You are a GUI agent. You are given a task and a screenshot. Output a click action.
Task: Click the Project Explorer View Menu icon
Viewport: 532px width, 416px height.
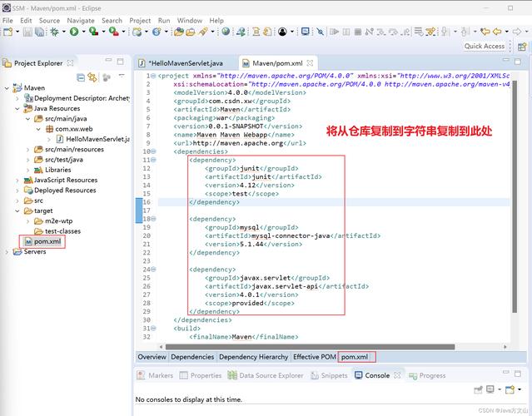pos(122,75)
